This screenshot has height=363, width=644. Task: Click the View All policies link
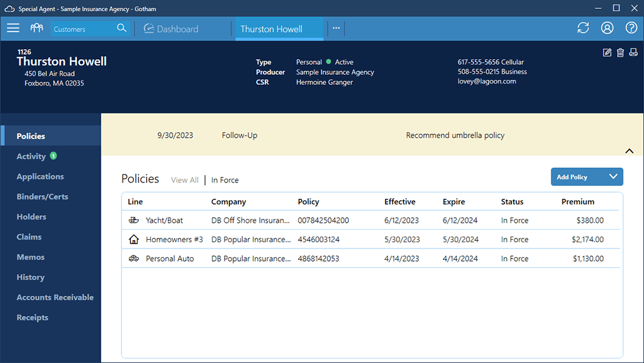click(x=184, y=180)
